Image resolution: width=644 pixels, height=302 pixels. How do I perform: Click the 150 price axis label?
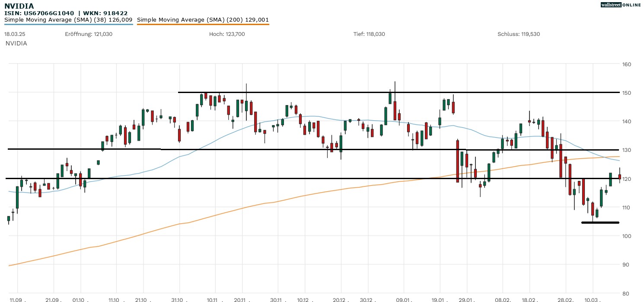pyautogui.click(x=627, y=93)
